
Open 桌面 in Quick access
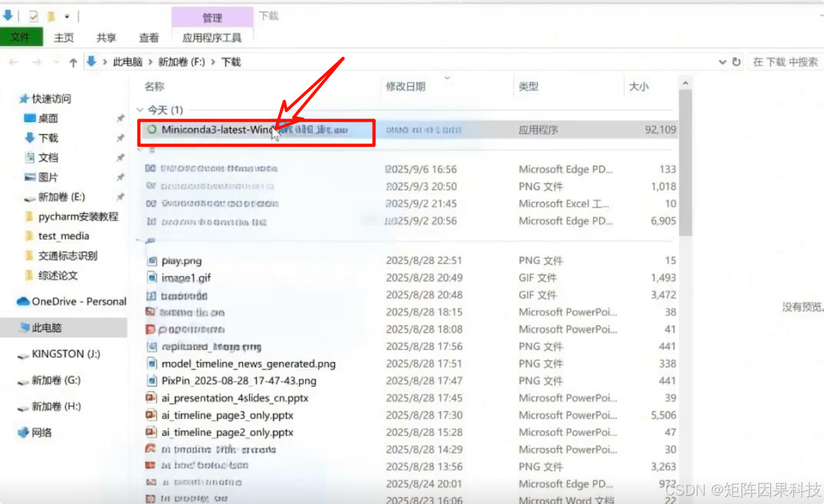click(48, 118)
